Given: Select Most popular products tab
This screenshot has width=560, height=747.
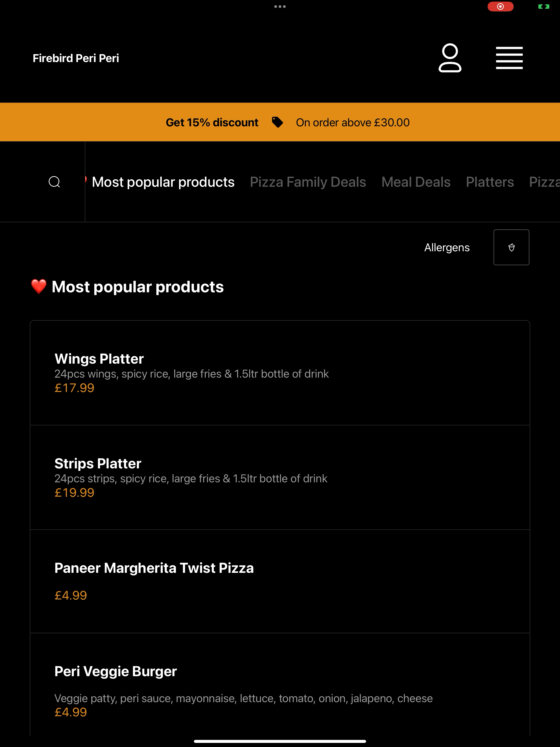Looking at the screenshot, I should point(163,182).
